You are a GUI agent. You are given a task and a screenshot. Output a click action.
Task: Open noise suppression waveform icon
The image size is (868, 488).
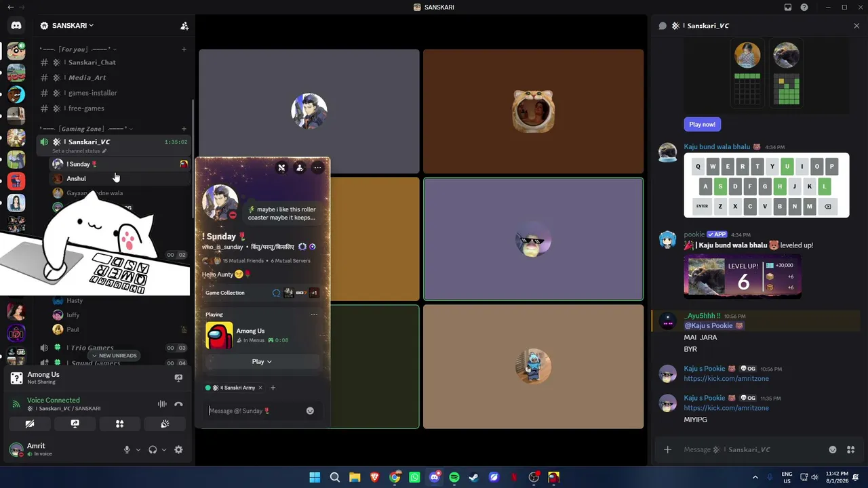coord(162,404)
